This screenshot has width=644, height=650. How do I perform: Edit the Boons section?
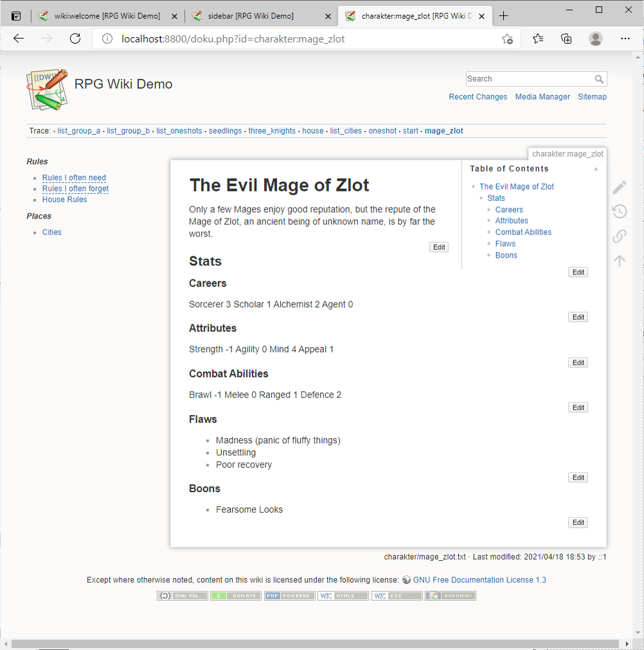tap(578, 523)
